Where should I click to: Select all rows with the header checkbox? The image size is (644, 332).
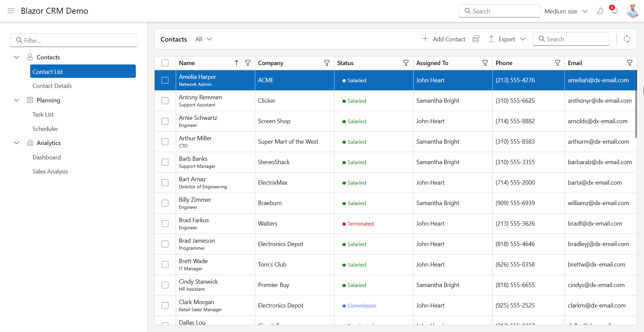coord(165,63)
